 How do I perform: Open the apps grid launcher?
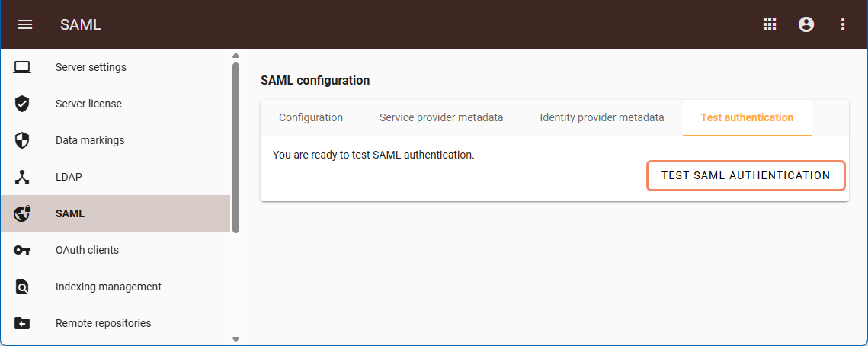pos(770,24)
